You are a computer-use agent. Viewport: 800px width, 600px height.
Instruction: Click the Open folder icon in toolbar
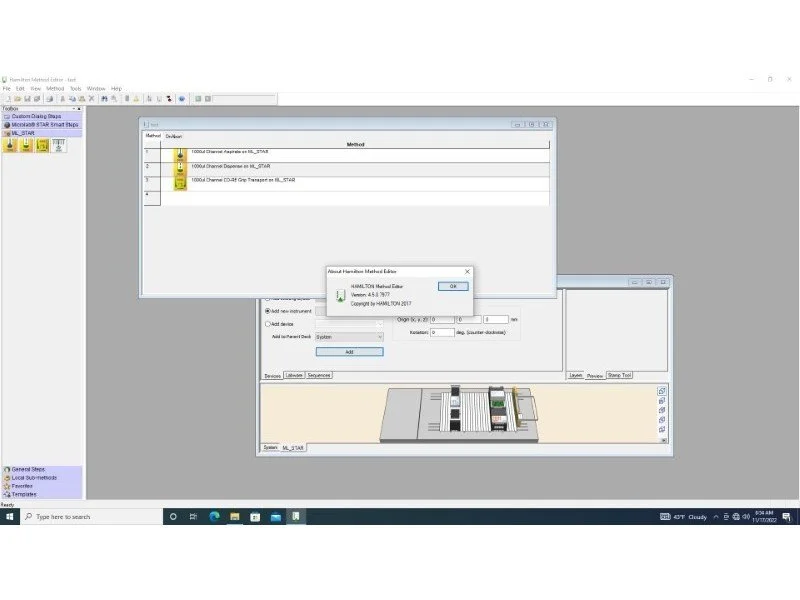click(18, 98)
